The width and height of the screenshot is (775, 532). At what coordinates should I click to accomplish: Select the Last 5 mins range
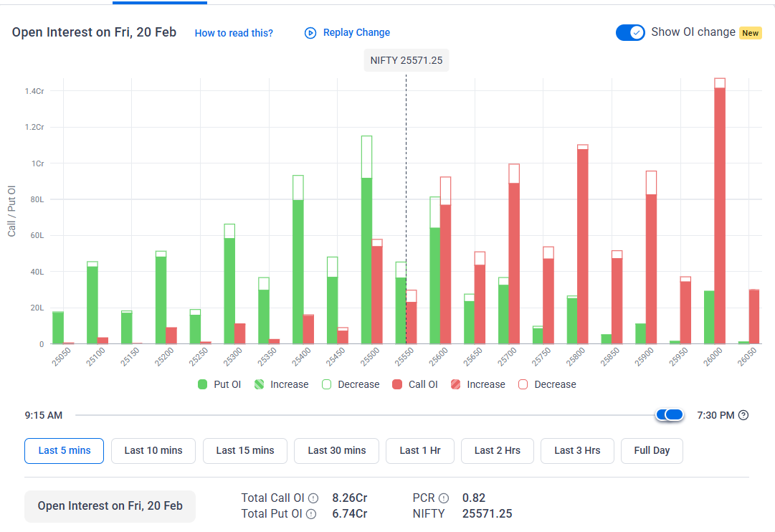(x=65, y=450)
